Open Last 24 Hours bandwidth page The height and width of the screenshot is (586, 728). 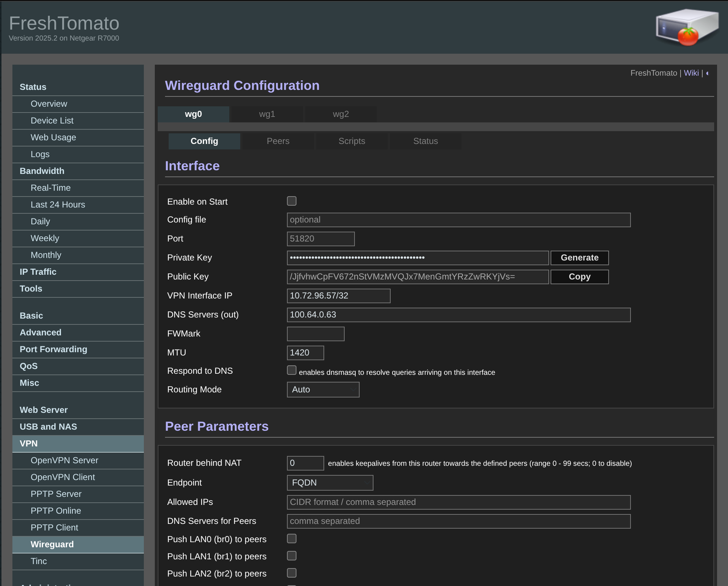tap(78, 205)
